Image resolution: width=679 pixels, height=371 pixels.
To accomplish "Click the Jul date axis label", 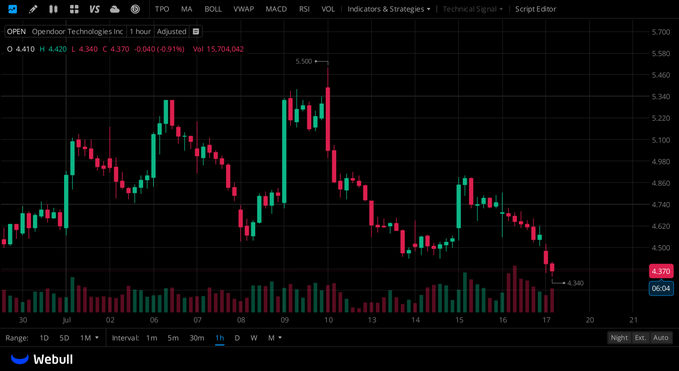I will [66, 320].
